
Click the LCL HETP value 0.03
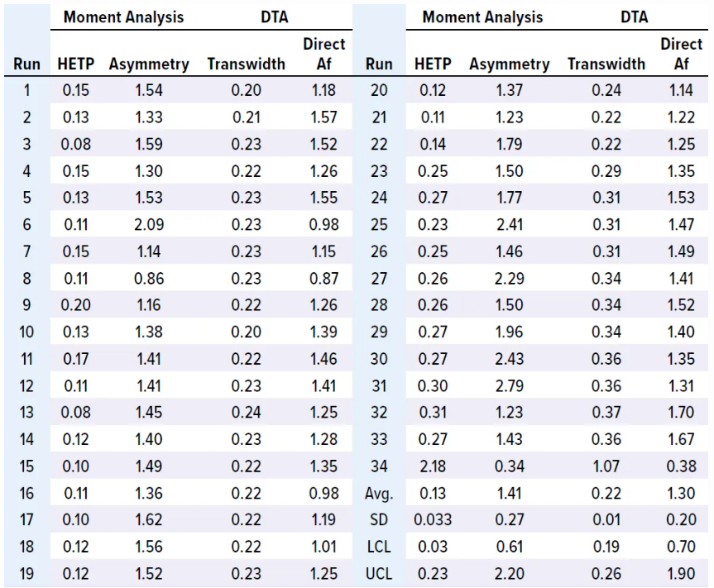[433, 547]
